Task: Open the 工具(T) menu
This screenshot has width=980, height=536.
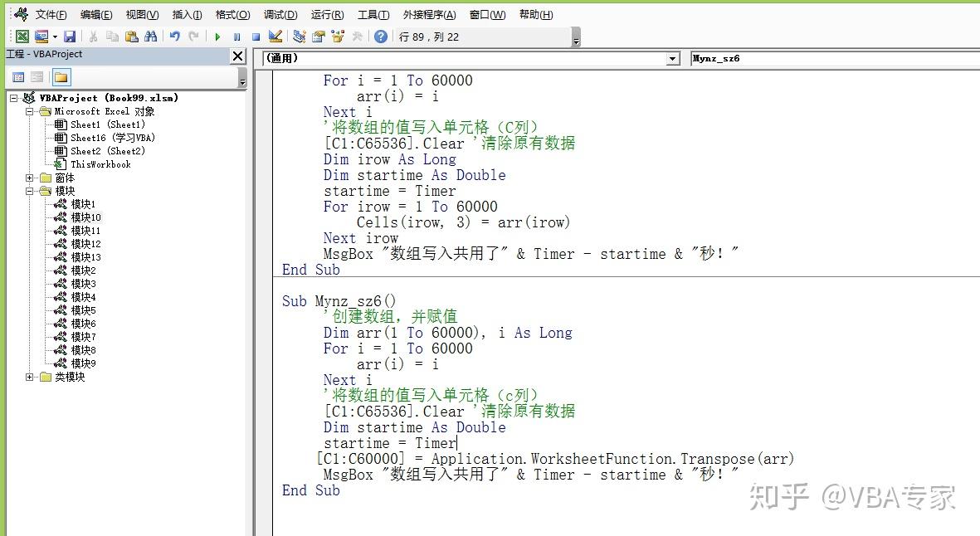Action: (x=373, y=14)
